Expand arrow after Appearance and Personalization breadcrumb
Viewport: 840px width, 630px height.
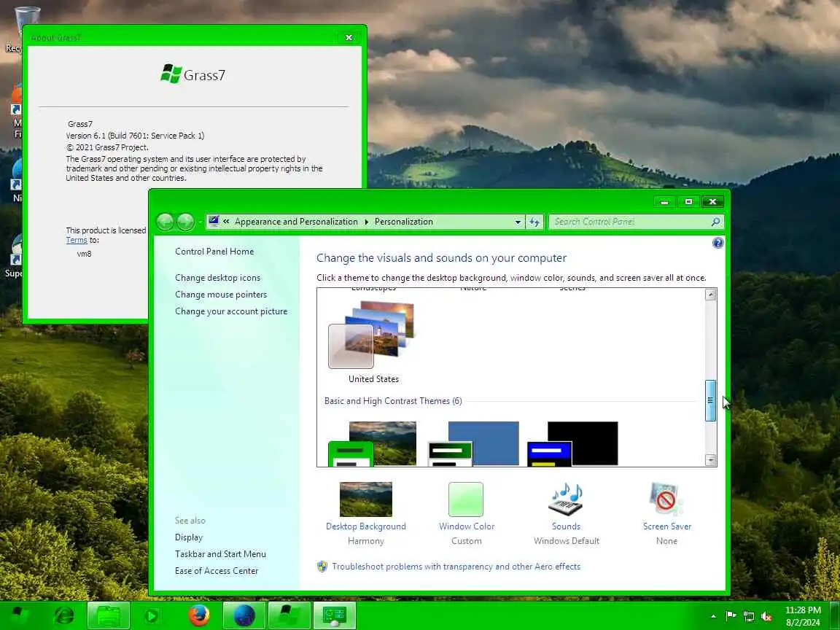367,222
